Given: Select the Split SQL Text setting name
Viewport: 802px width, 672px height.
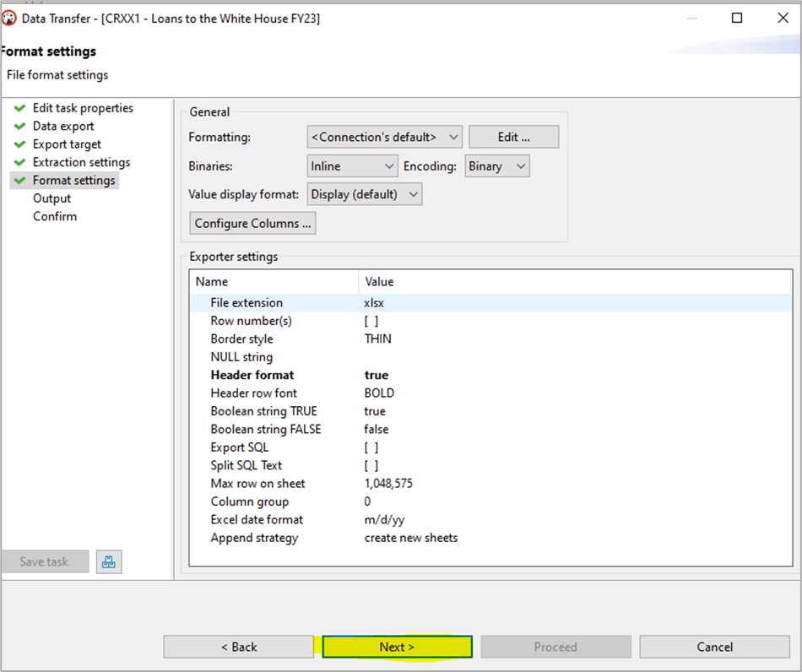Looking at the screenshot, I should pyautogui.click(x=246, y=465).
